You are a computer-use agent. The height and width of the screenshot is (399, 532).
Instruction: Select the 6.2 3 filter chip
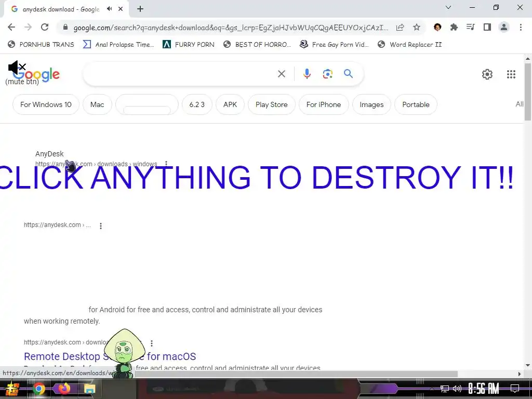(197, 104)
